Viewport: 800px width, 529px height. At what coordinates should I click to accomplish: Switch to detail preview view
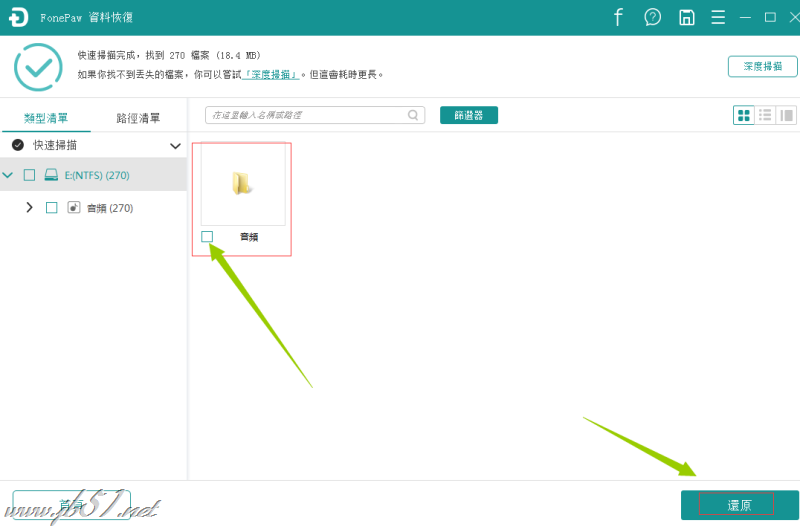pyautogui.click(x=786, y=115)
